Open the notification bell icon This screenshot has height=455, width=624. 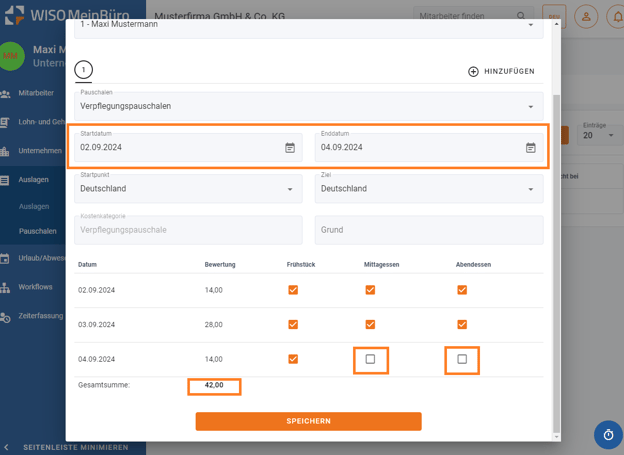(x=617, y=17)
